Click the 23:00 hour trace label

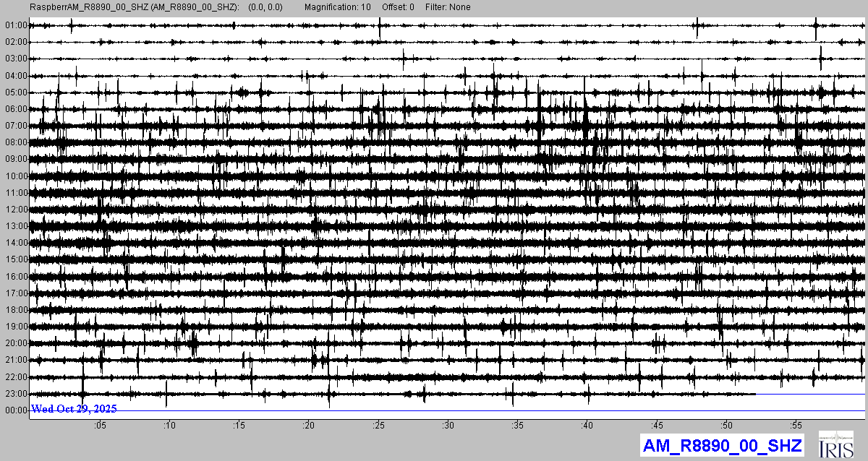click(x=16, y=394)
